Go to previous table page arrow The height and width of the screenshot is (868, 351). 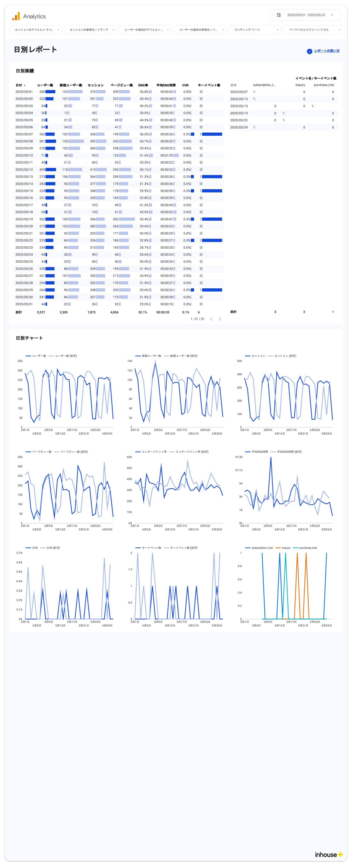[x=211, y=319]
